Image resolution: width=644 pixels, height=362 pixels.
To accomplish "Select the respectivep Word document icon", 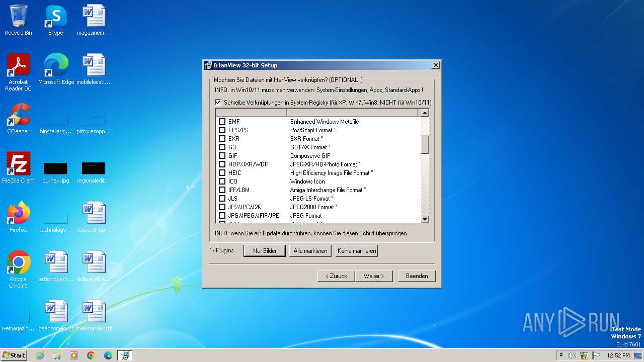I will pos(94,217).
